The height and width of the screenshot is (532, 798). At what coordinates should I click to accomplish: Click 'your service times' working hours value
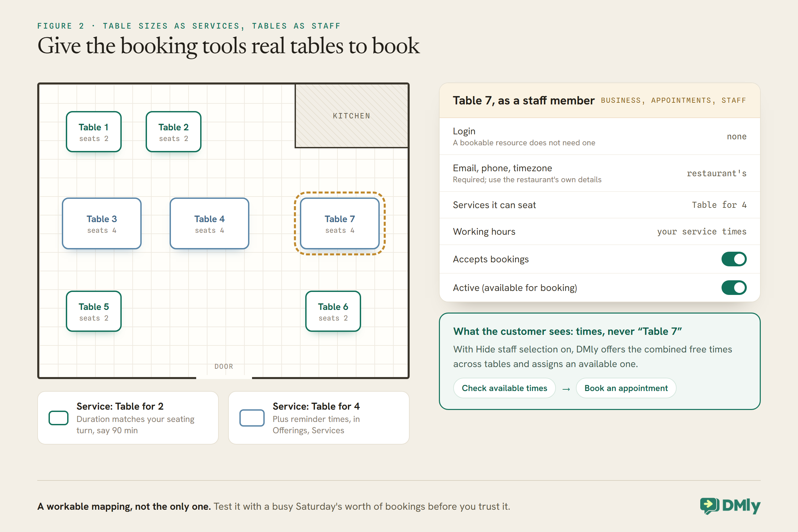[702, 231]
